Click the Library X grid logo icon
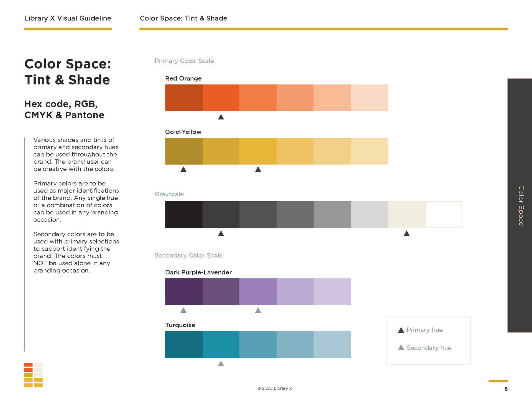Screen dimensions: 532x411 (x=33, y=375)
